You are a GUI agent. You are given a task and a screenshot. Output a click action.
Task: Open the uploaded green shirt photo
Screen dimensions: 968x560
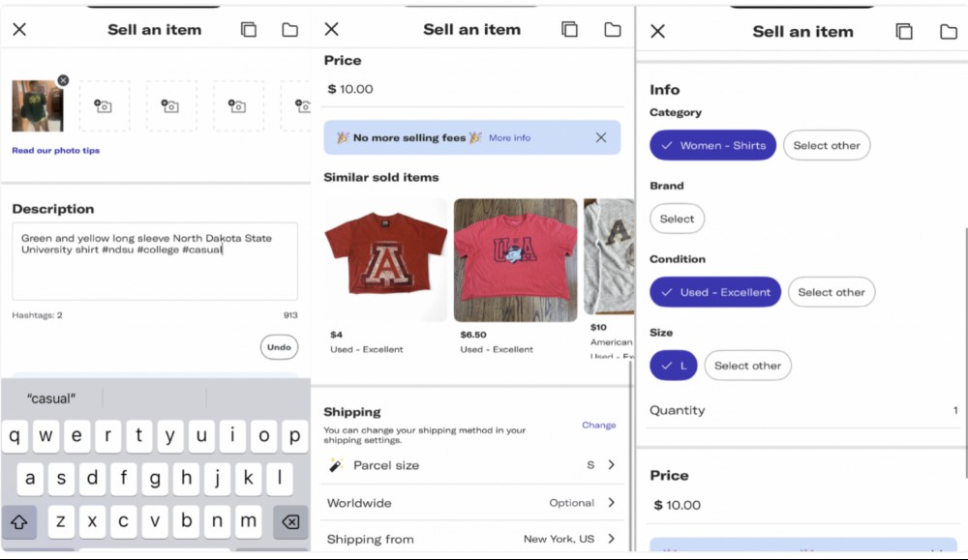[37, 106]
